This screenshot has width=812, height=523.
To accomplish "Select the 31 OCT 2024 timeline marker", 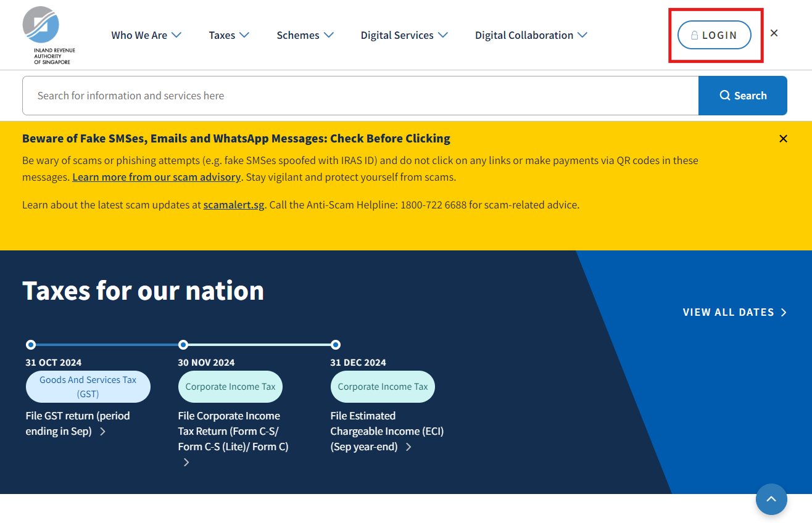I will pyautogui.click(x=31, y=345).
